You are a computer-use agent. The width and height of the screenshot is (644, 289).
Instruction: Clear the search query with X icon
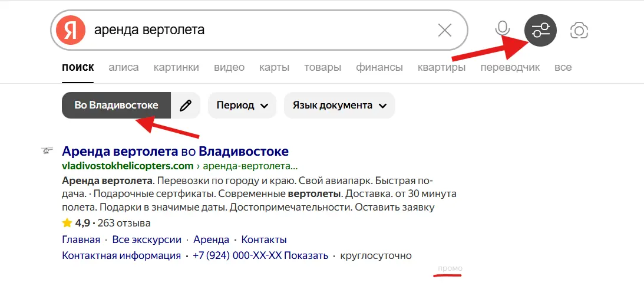[x=445, y=29]
